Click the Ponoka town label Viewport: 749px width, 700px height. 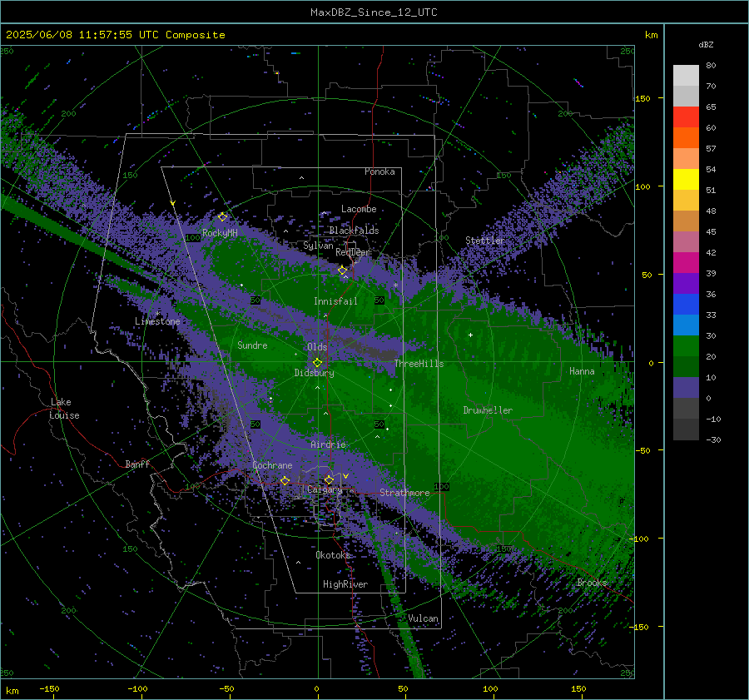[x=379, y=171]
